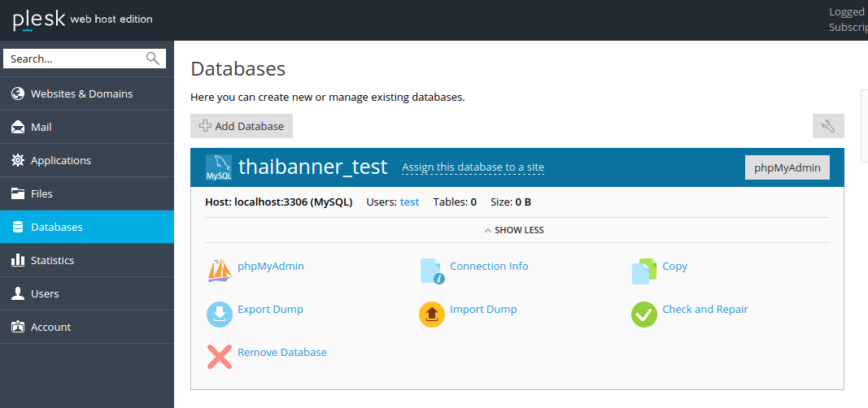Open the wrench settings button
868x408 pixels.
828,126
